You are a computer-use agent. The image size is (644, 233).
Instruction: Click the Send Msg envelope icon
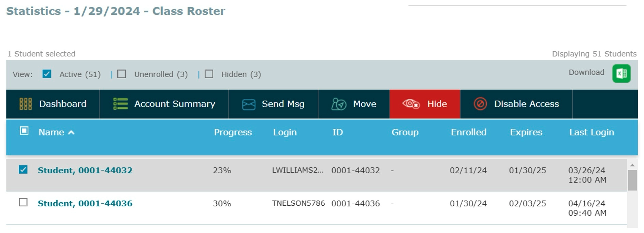[249, 104]
